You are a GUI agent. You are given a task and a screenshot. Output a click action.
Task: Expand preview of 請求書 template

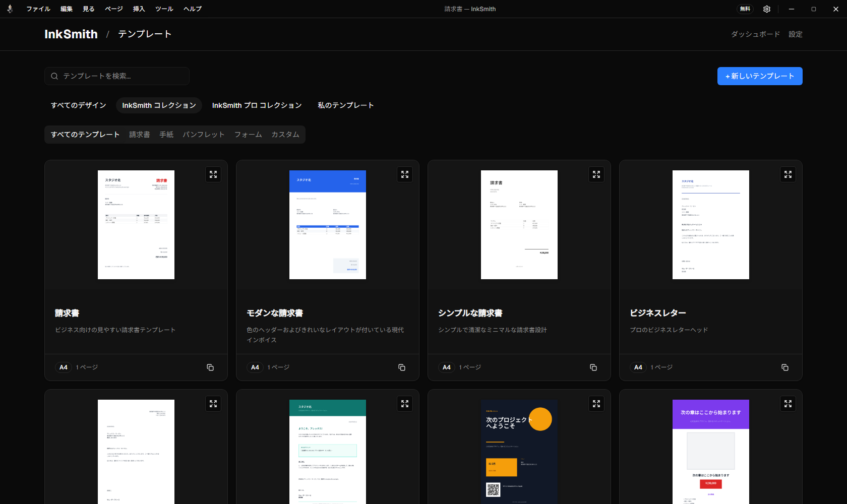coord(213,174)
